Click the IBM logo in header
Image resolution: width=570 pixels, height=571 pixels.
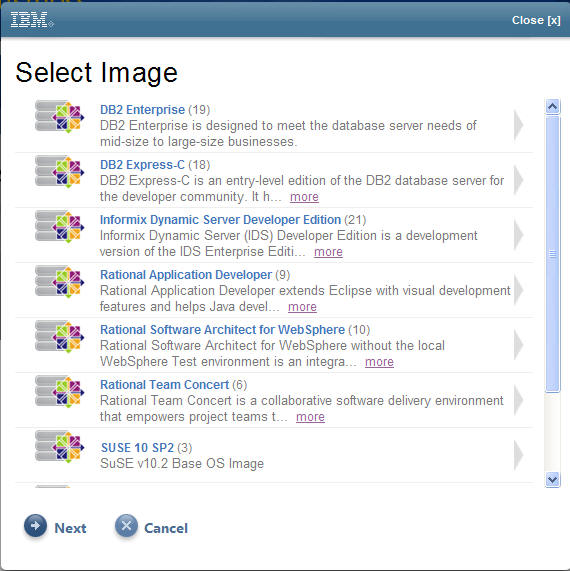coord(32,20)
